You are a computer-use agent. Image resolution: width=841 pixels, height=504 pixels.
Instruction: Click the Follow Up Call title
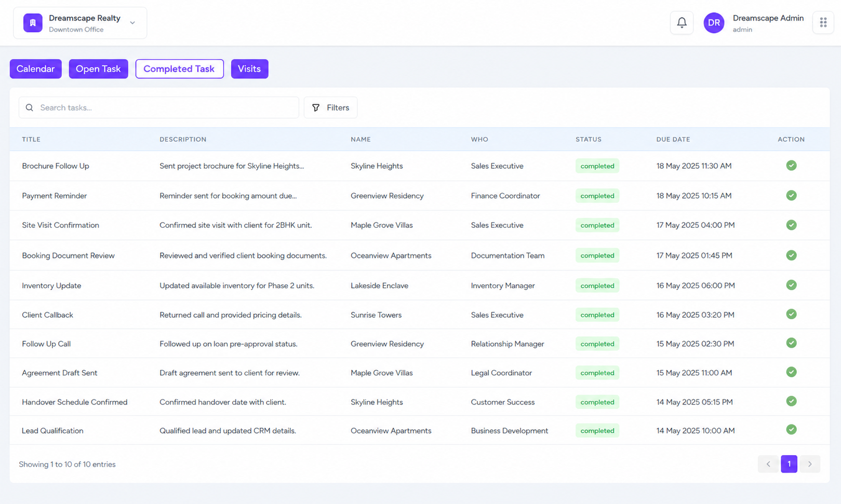pyautogui.click(x=46, y=344)
